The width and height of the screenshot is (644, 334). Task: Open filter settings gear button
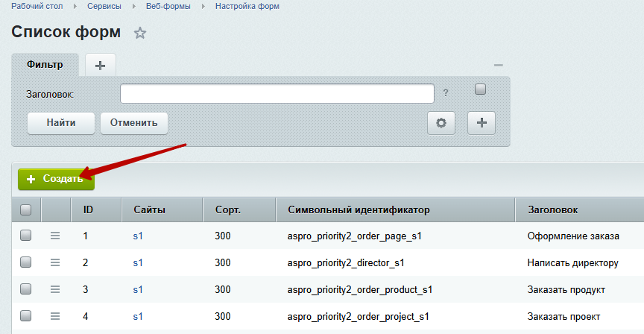click(x=441, y=123)
